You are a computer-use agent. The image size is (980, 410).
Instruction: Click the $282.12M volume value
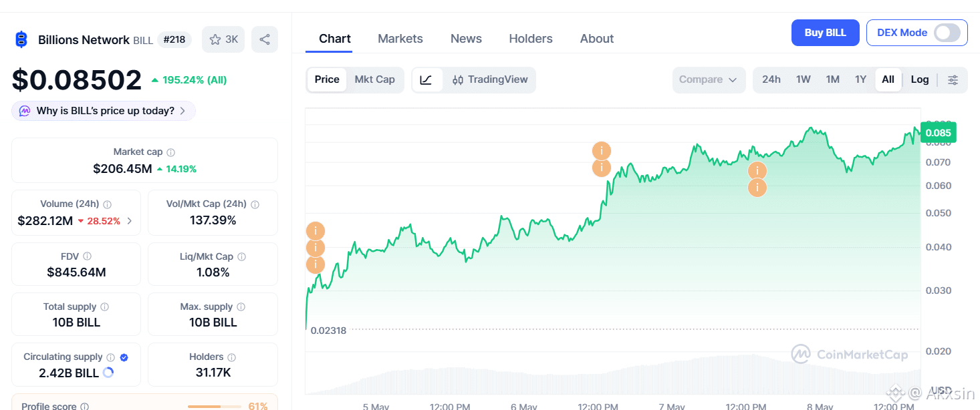[45, 221]
